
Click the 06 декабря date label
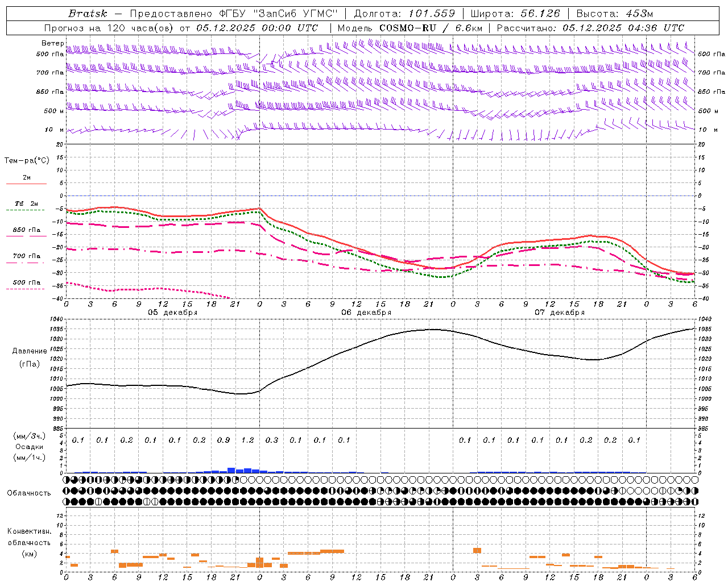click(x=366, y=313)
